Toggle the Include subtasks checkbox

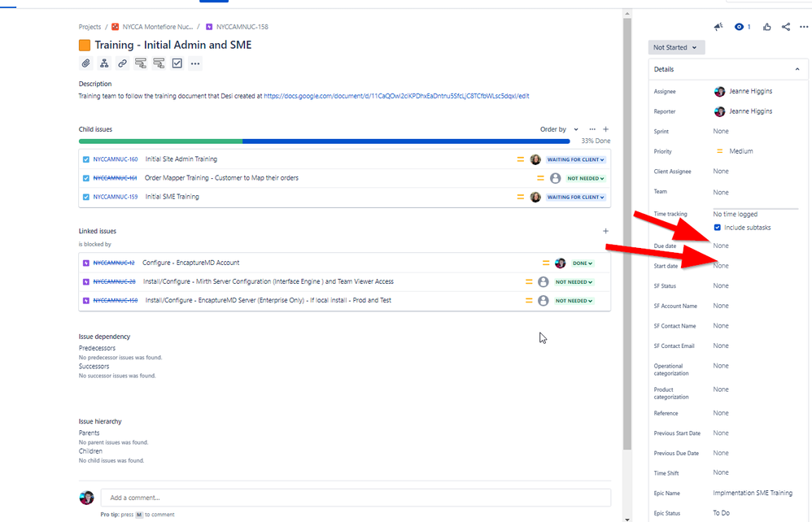718,228
